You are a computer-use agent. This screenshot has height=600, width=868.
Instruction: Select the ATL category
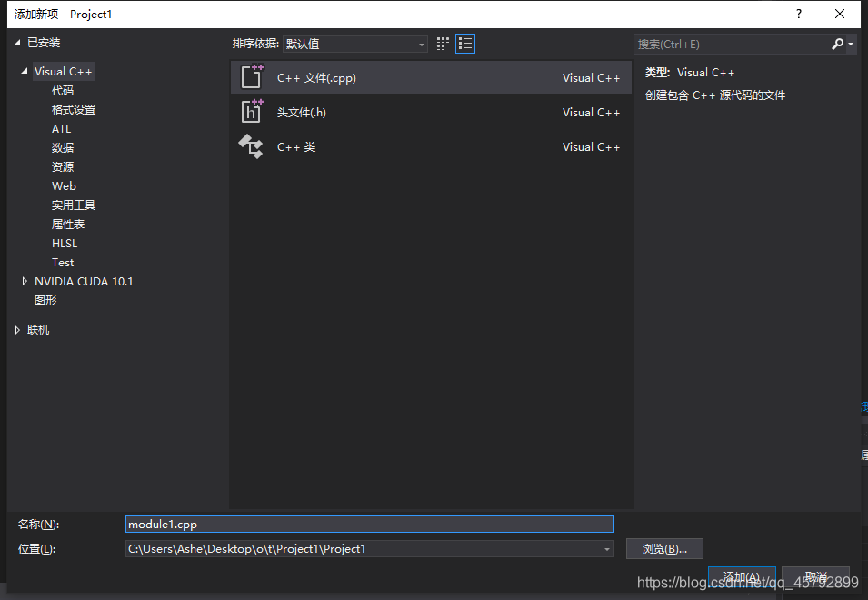tap(62, 128)
